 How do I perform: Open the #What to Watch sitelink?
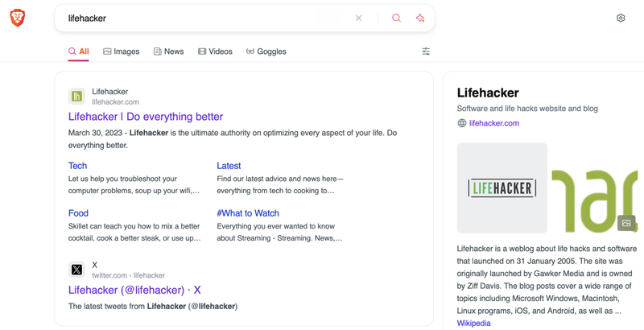click(248, 213)
